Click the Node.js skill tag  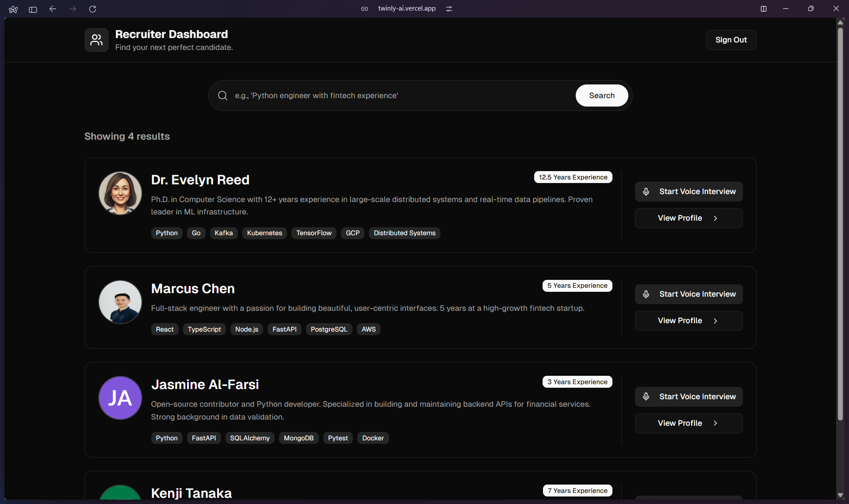click(247, 329)
